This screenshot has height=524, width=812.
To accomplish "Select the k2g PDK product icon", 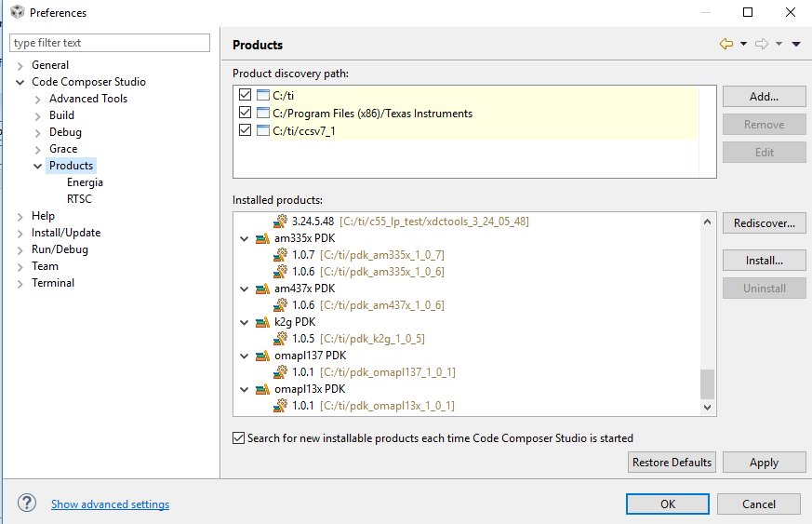I will [262, 322].
